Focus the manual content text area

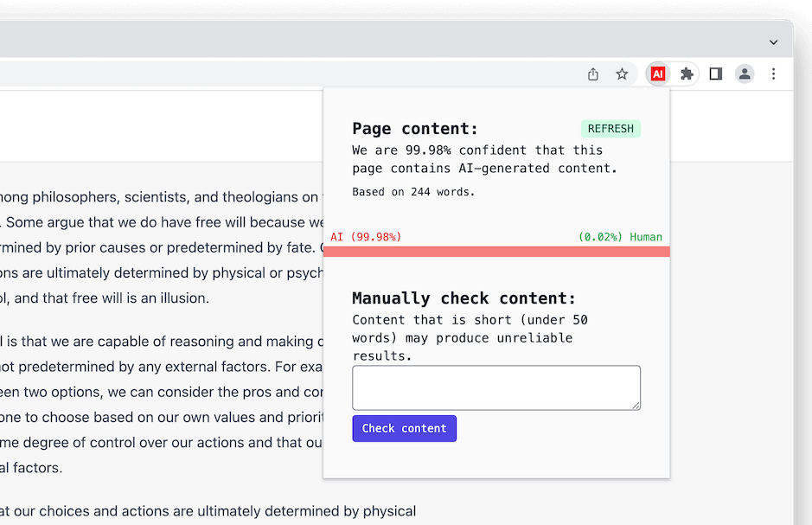click(x=496, y=387)
